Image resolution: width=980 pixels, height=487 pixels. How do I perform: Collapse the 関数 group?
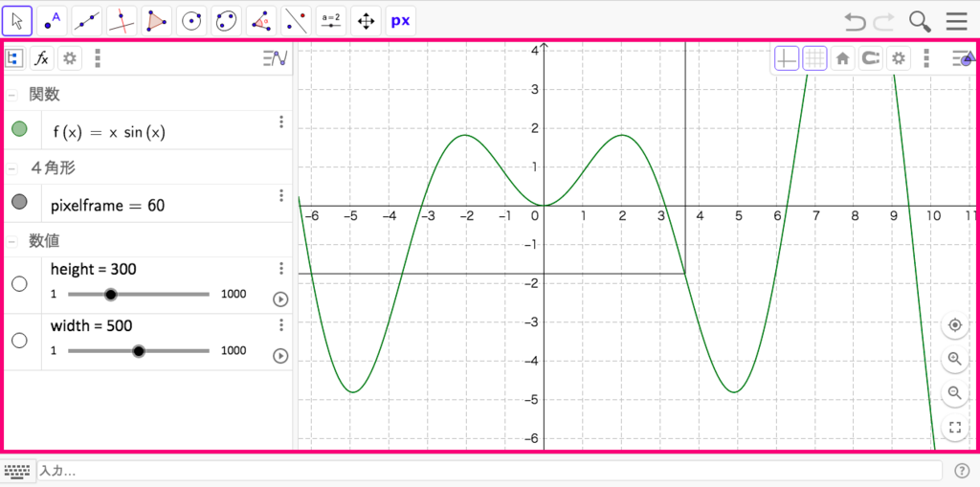click(12, 95)
